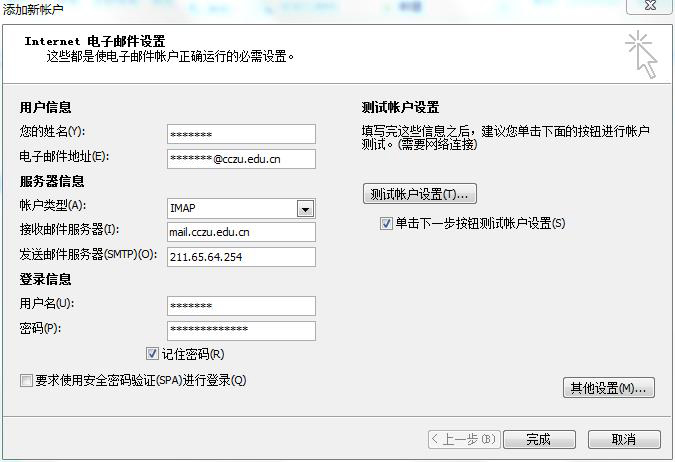Click the 接收邮件服务器 field showing mail.cczu.edu.cn
Image resolution: width=675 pixels, height=462 pixels.
[x=241, y=232]
